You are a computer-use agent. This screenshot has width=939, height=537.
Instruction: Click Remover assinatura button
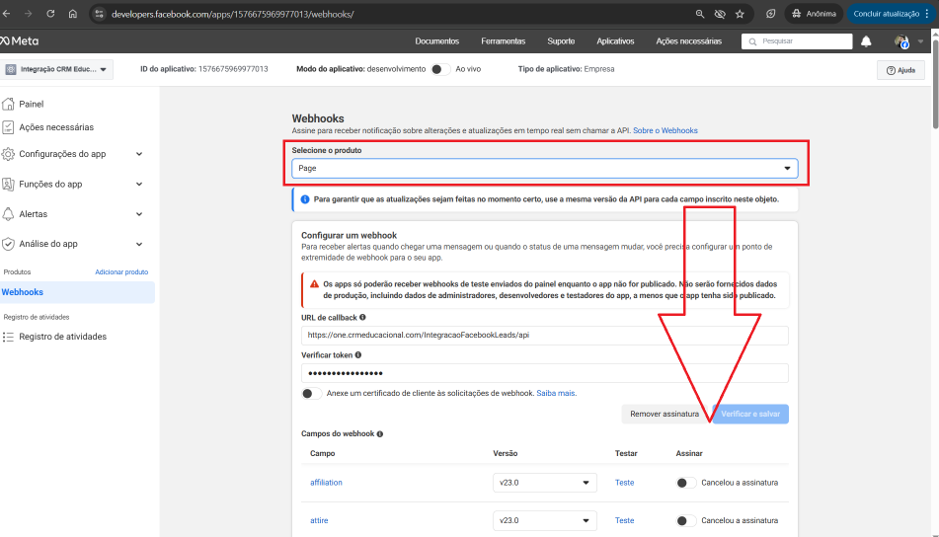pyautogui.click(x=664, y=414)
